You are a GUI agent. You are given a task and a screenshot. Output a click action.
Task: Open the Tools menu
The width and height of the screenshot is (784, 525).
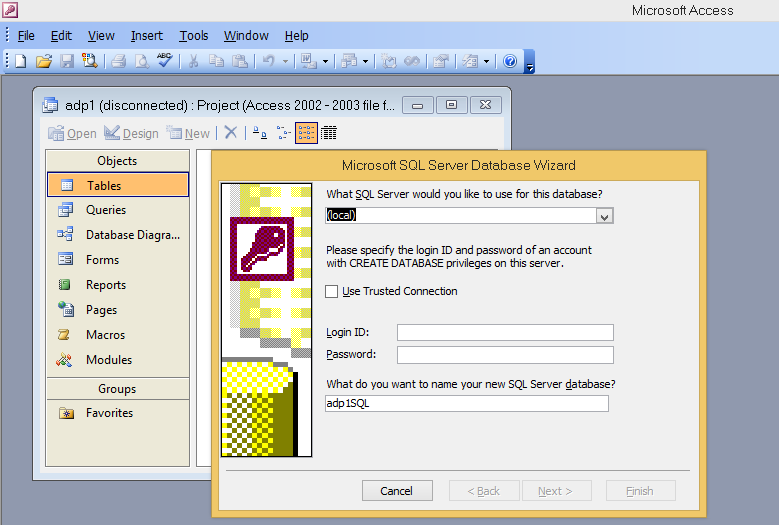point(193,36)
